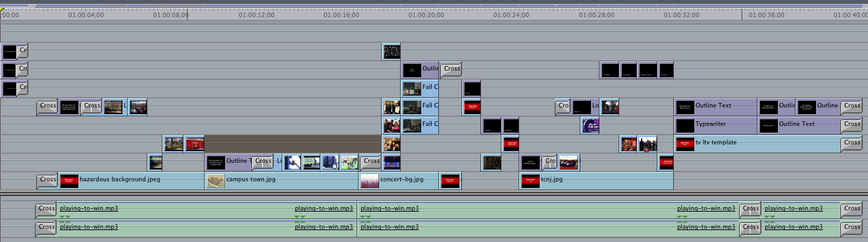Click the black Typewriter clip thumbnail

point(685,125)
